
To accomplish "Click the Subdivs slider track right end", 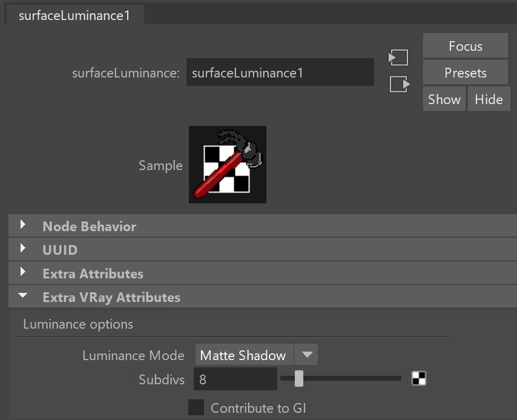I will click(398, 378).
